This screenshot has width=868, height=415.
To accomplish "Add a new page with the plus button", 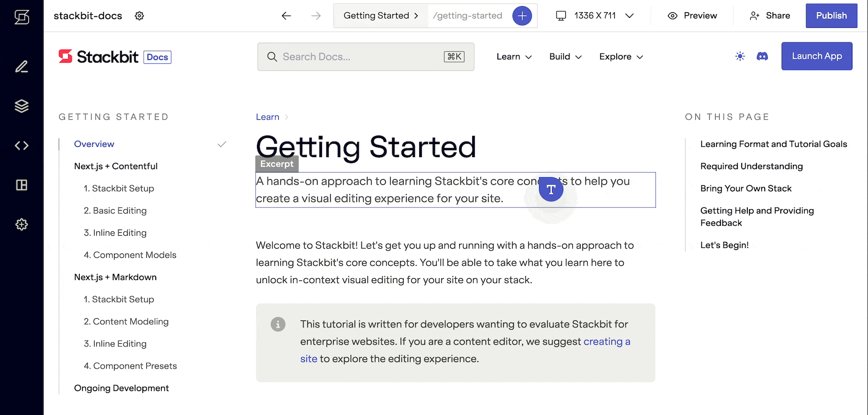I will [x=522, y=16].
